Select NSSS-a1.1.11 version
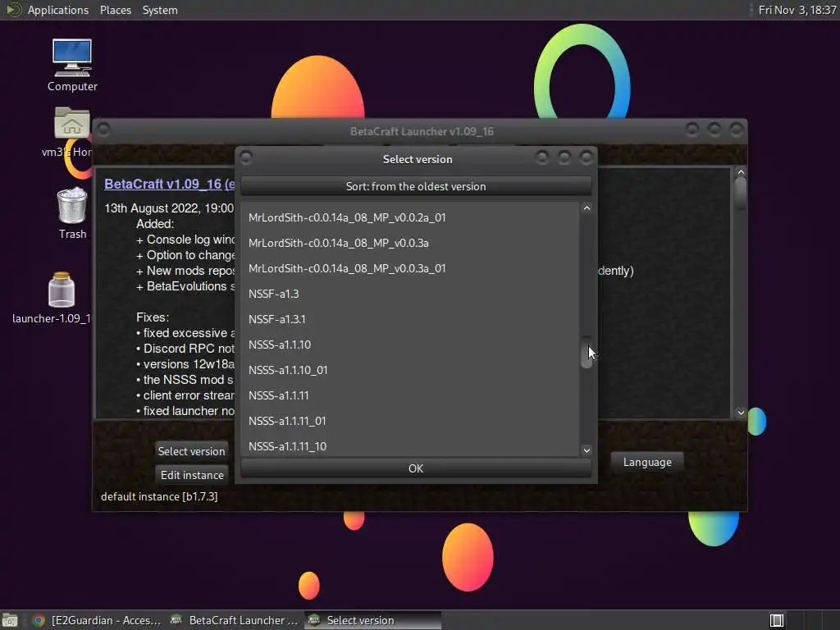This screenshot has height=630, width=840. pos(410,396)
